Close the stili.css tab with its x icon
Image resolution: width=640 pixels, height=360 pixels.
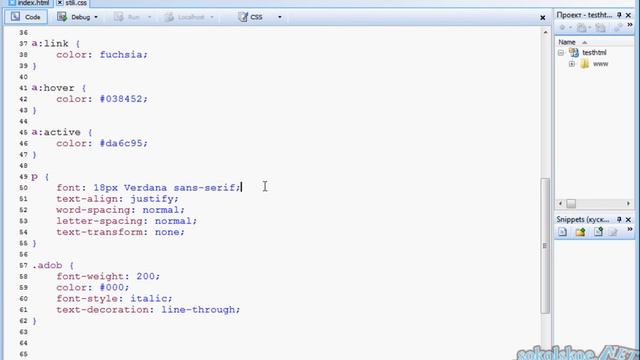60,3
